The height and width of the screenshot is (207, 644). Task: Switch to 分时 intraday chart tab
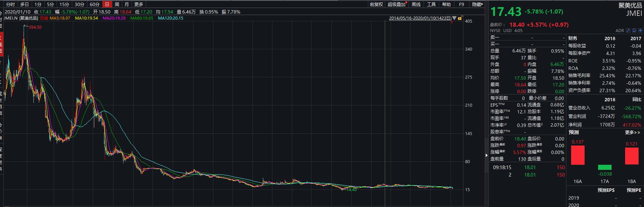[10, 4]
